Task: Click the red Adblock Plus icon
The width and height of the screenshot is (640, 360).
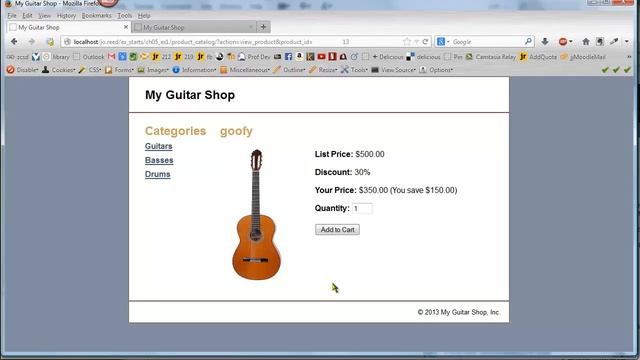Action: (563, 42)
